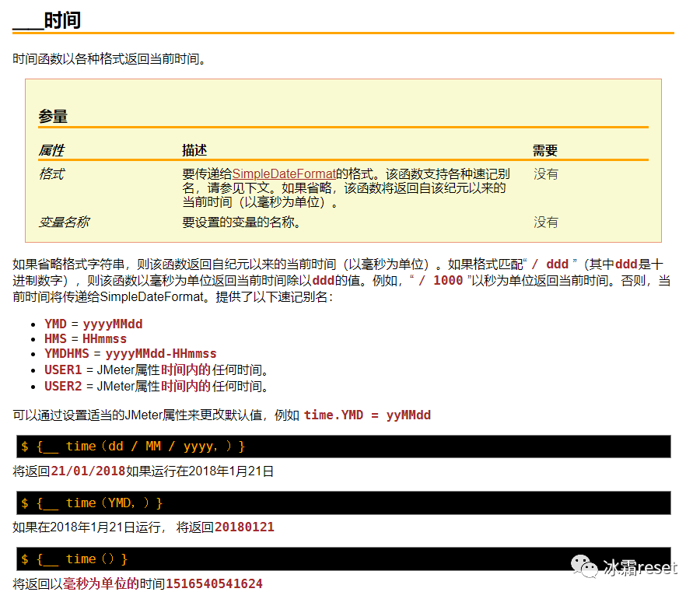Click the 变量名称 attribute cell

[65, 222]
